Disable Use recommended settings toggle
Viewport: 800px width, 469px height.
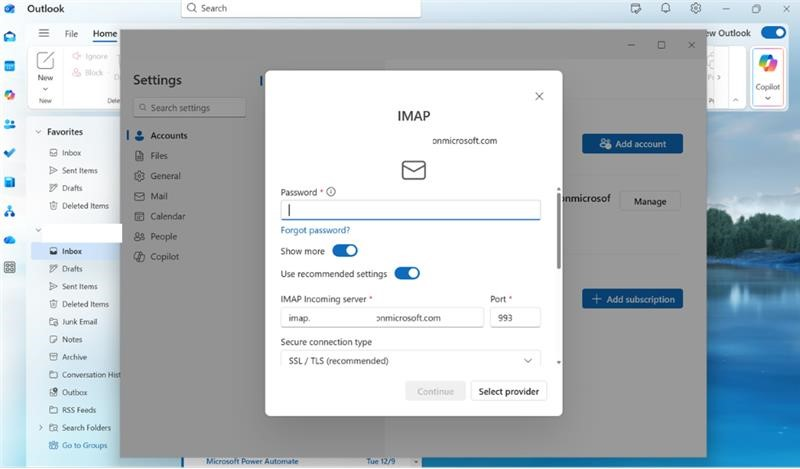click(407, 274)
